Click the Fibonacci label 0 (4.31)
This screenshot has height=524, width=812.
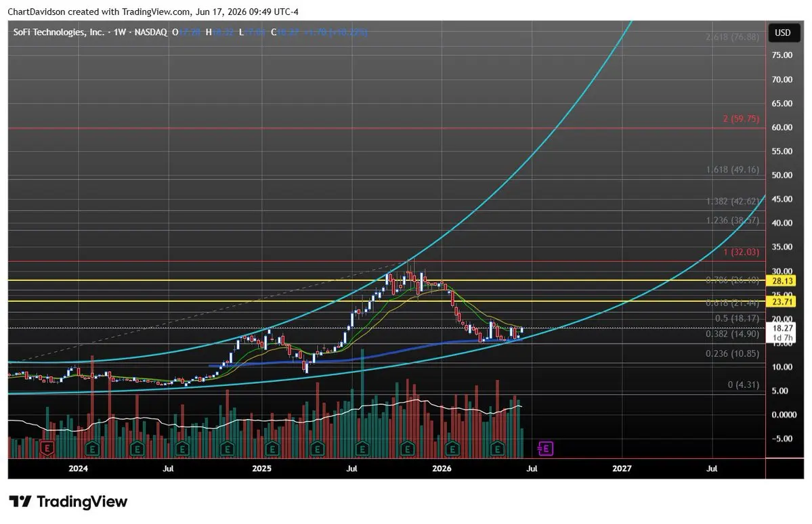(743, 385)
